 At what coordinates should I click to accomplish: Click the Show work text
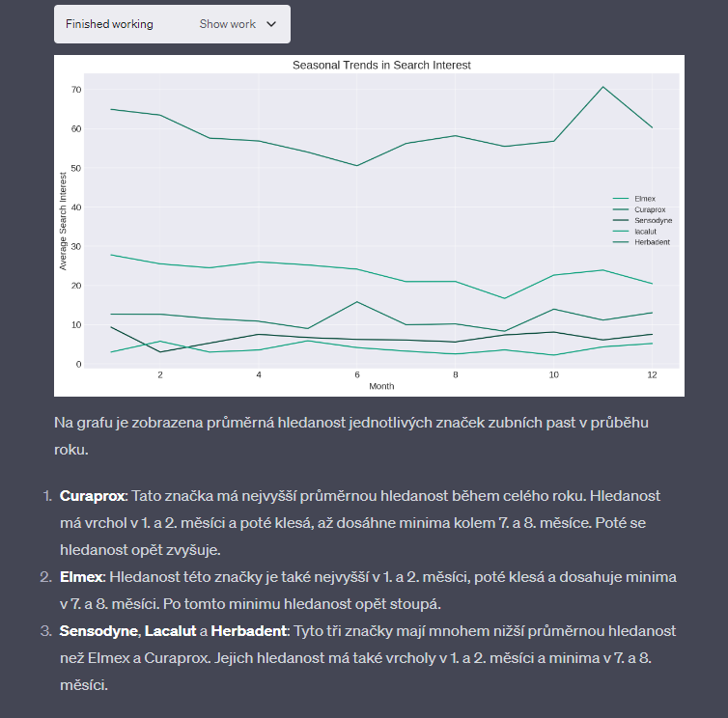point(228,24)
